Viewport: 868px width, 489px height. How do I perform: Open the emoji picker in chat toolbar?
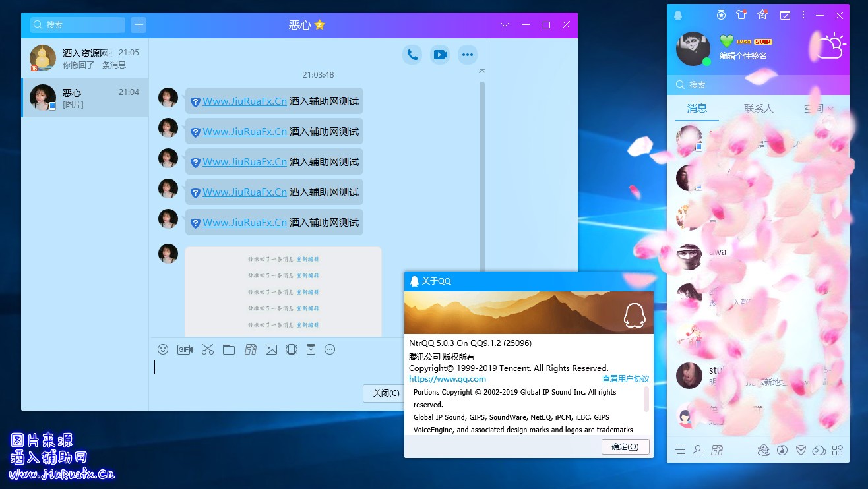(x=163, y=349)
